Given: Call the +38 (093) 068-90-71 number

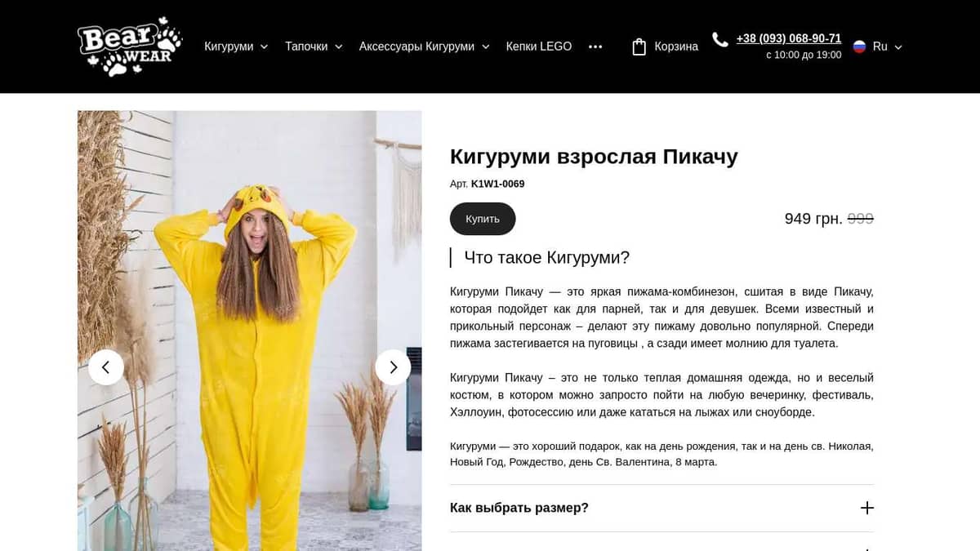Looking at the screenshot, I should (x=789, y=38).
